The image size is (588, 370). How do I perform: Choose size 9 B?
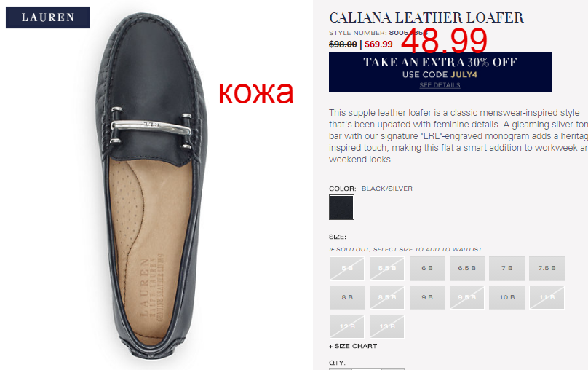click(x=426, y=297)
